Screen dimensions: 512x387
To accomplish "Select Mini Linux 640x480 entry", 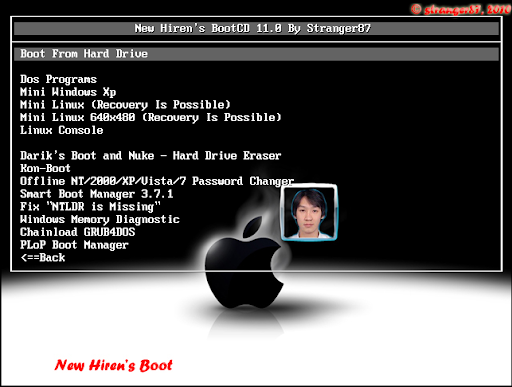I will pos(151,117).
